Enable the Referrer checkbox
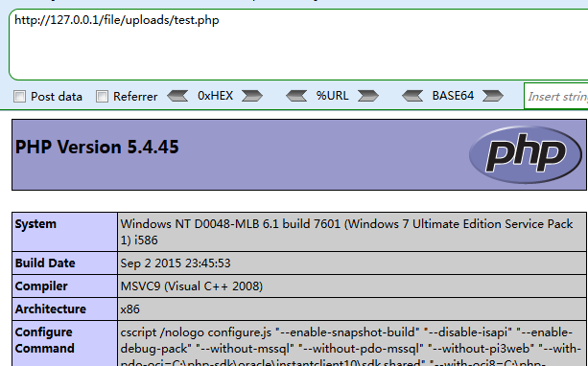588x366 pixels. (102, 96)
